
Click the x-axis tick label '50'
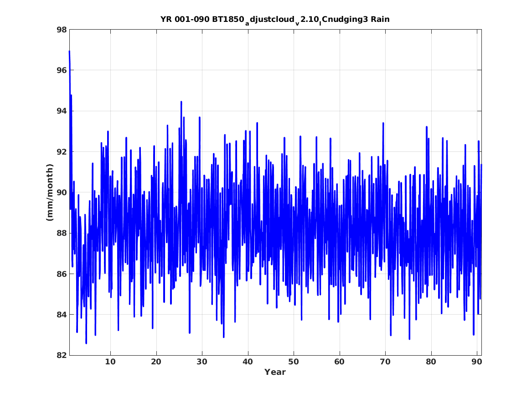point(294,362)
